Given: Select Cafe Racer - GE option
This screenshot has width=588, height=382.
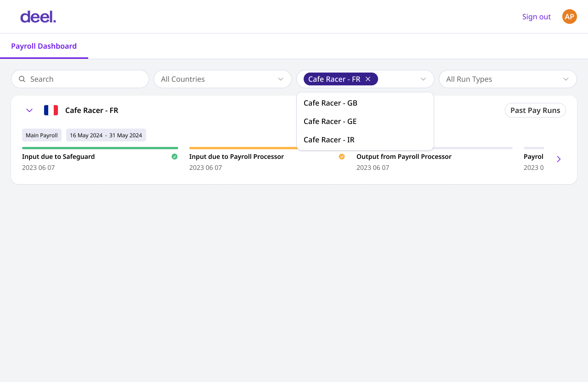Looking at the screenshot, I should coord(365,121).
